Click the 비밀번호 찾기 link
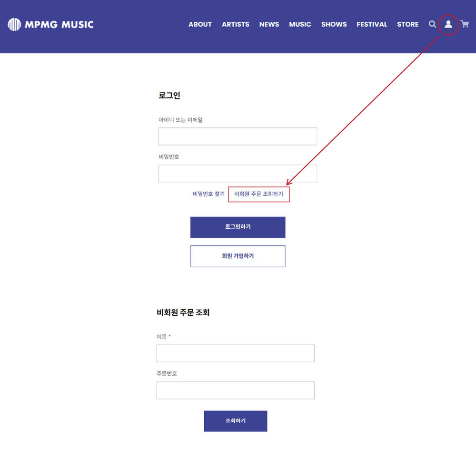The image size is (476, 458). [x=208, y=194]
